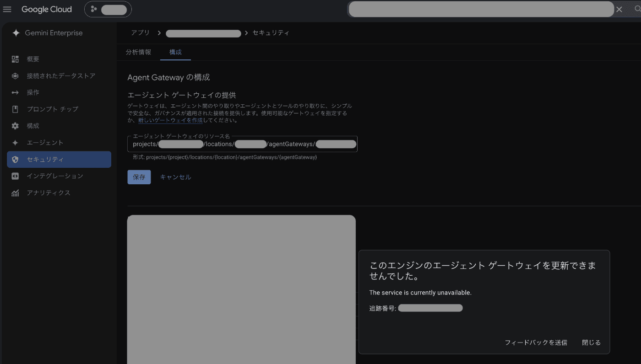Click the アナリティクス chart icon

(x=15, y=193)
